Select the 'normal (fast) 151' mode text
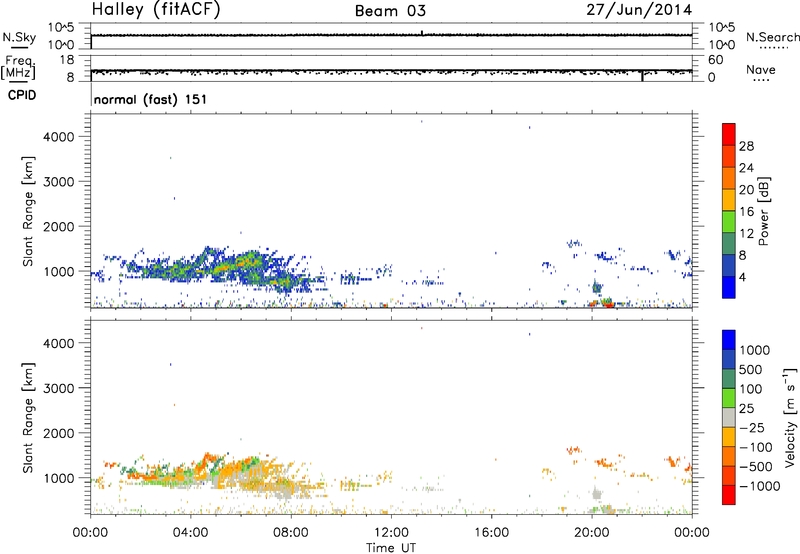The height and width of the screenshot is (554, 800). pyautogui.click(x=151, y=99)
